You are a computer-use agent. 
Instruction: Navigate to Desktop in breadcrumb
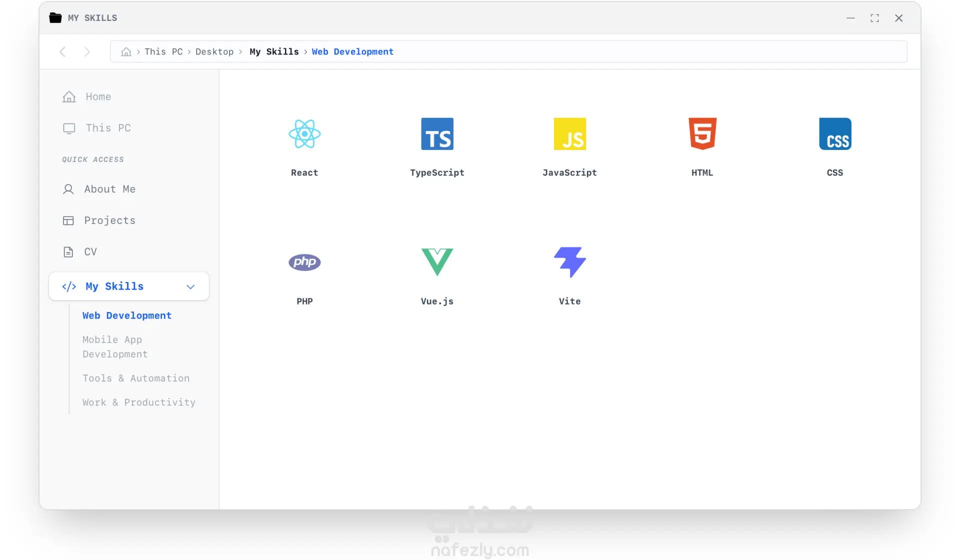coord(214,51)
